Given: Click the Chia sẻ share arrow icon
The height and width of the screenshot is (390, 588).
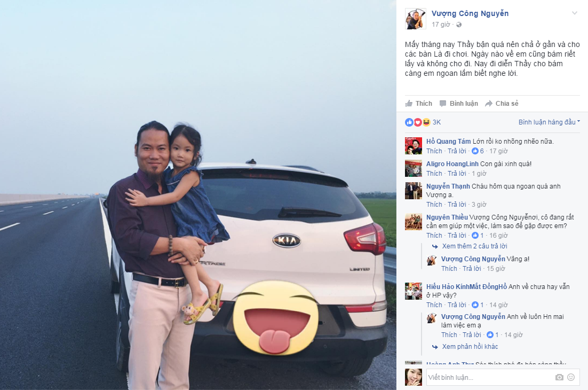Looking at the screenshot, I should [489, 104].
